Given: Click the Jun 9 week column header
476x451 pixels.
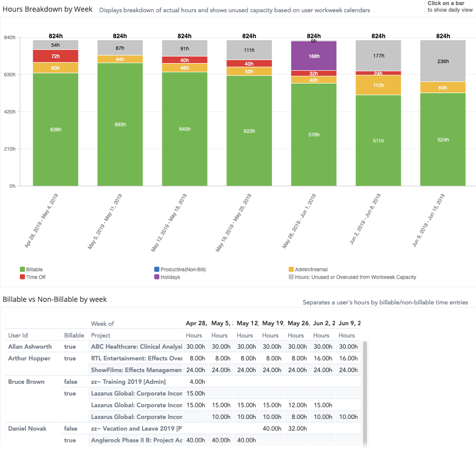Looking at the screenshot, I should click(x=349, y=323).
